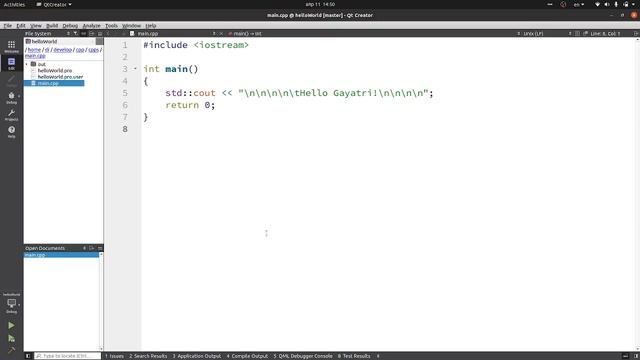Open the Welcome mode
640x360 pixels.
pos(11,46)
